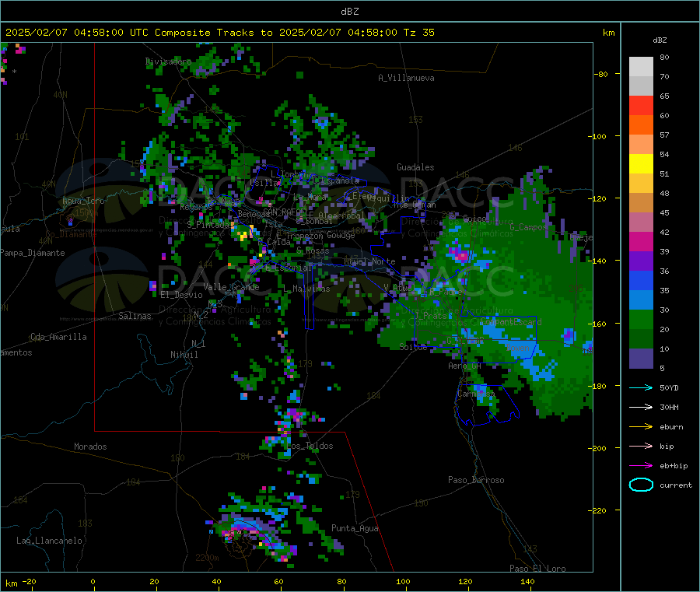Pick the light gray 70-80 dBZ swatch

coord(641,67)
